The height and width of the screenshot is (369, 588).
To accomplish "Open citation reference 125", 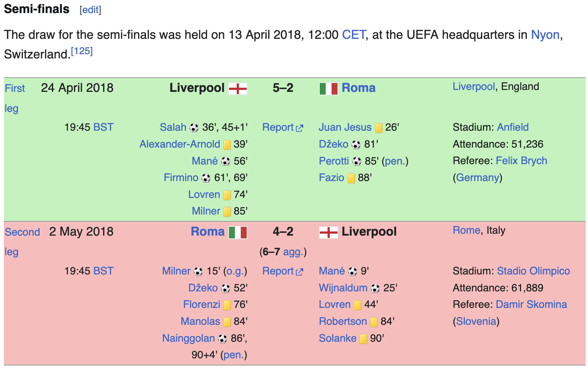I will tap(82, 51).
